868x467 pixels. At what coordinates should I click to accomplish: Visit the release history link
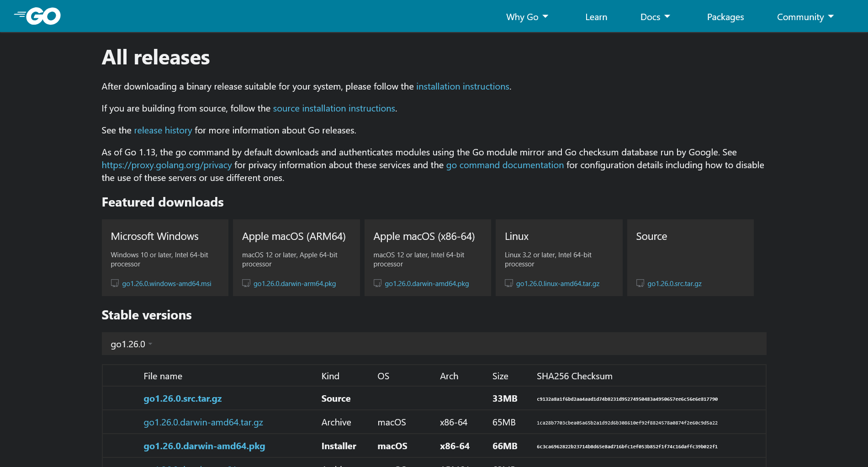pyautogui.click(x=163, y=130)
